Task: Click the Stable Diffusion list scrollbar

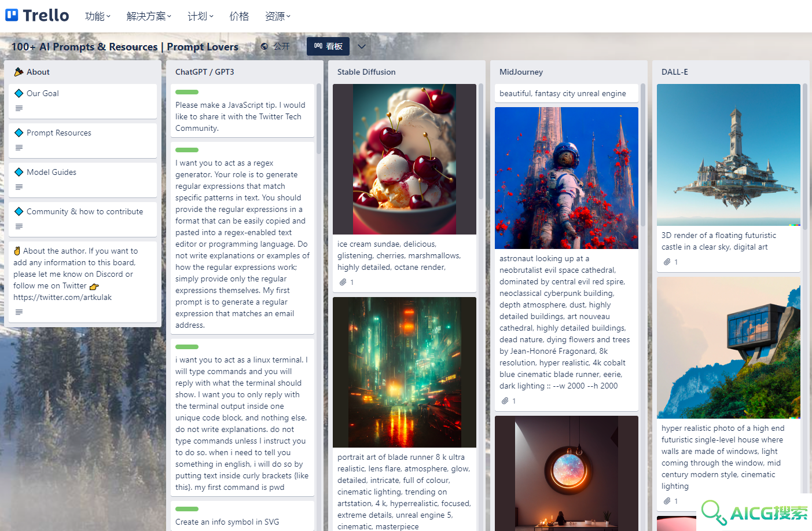Action: tap(481, 142)
